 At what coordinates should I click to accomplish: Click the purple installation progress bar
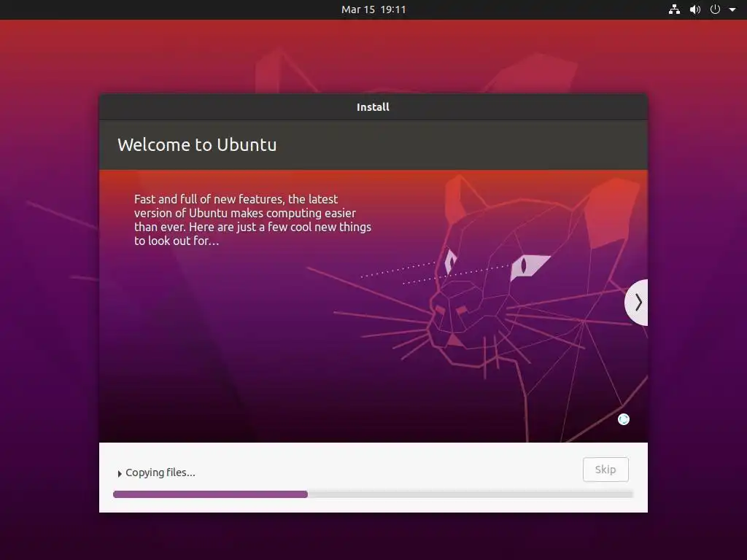point(373,494)
